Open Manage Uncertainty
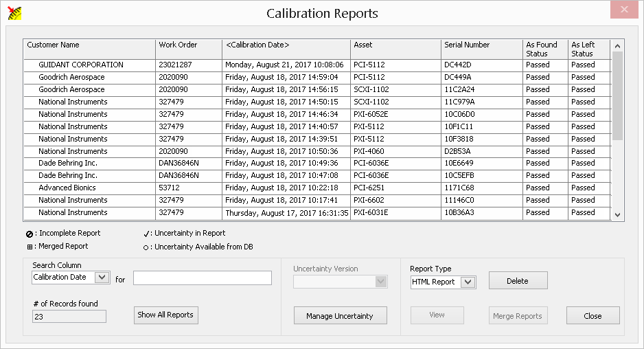This screenshot has height=349, width=644. 341,316
